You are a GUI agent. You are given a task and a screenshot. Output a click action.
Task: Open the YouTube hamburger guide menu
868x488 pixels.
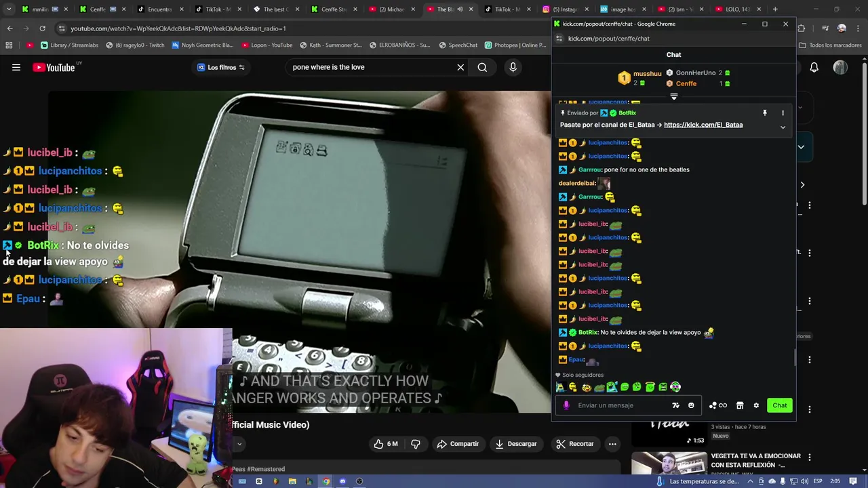point(16,67)
